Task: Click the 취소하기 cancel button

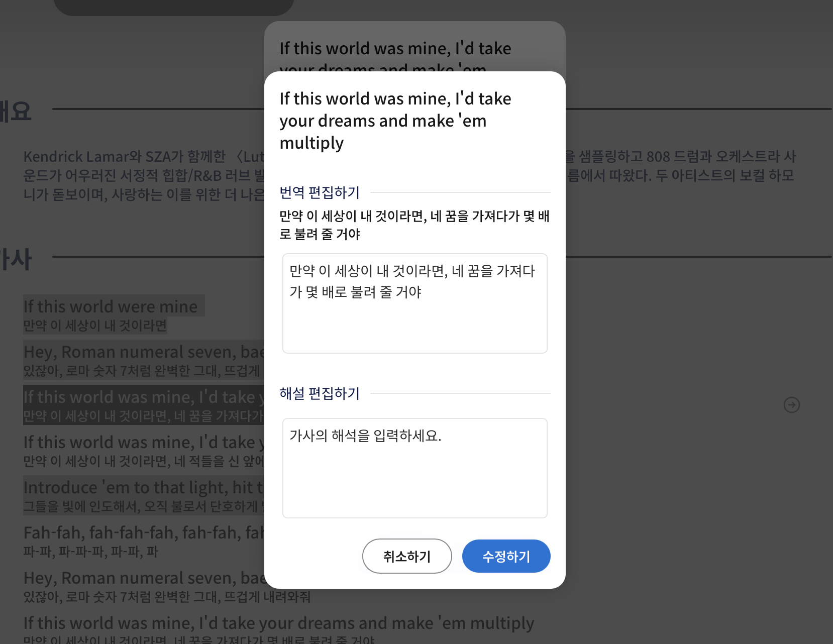Action: [407, 556]
